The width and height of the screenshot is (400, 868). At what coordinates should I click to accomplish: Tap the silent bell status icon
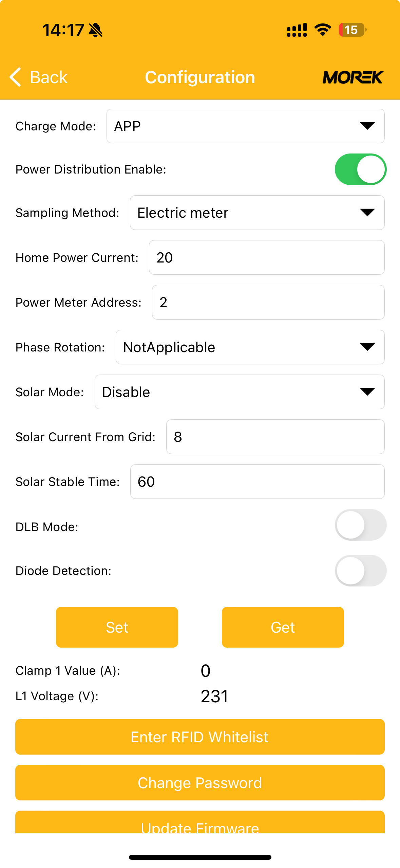tap(95, 30)
